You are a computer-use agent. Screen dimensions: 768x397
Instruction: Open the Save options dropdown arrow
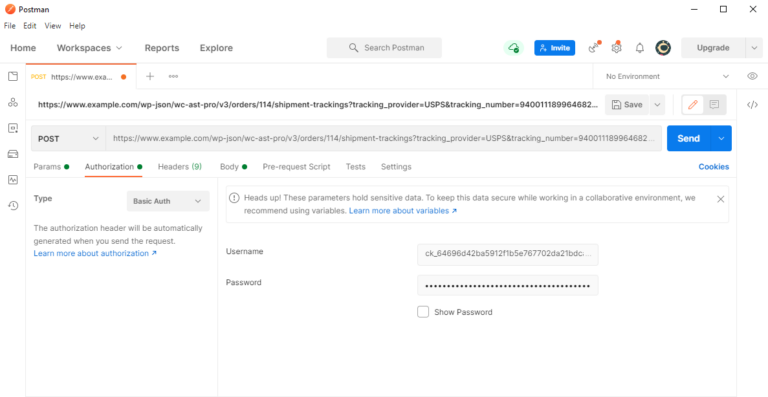(657, 105)
